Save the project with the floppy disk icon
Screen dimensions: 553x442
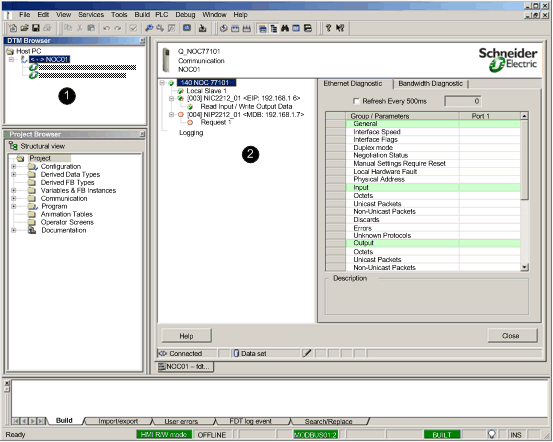pos(36,28)
